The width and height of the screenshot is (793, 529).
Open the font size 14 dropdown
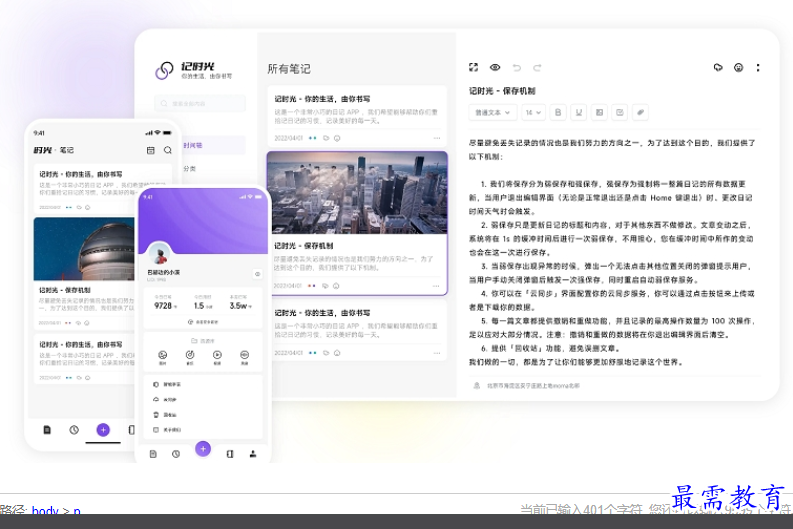coord(533,112)
